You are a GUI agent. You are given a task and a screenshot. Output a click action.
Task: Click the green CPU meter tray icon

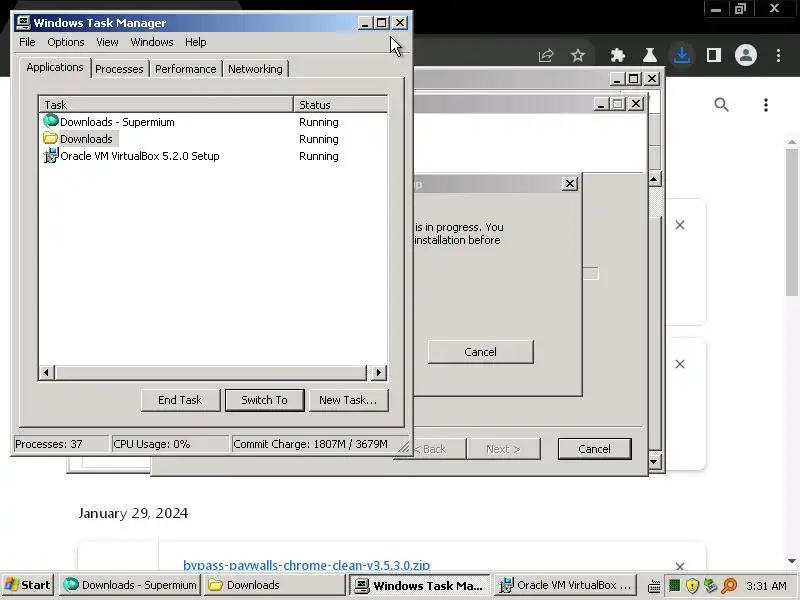tap(674, 585)
